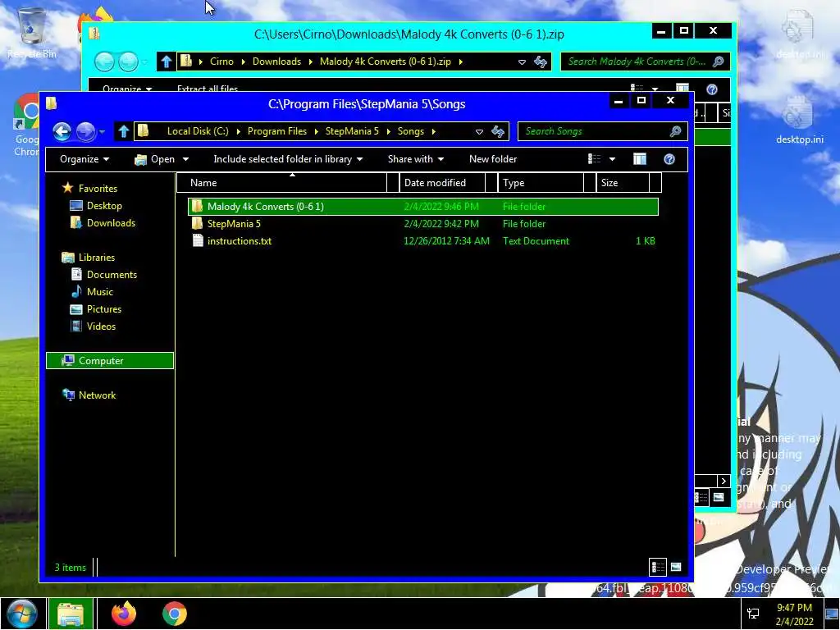Refresh the Songs folder address bar

pos(498,131)
